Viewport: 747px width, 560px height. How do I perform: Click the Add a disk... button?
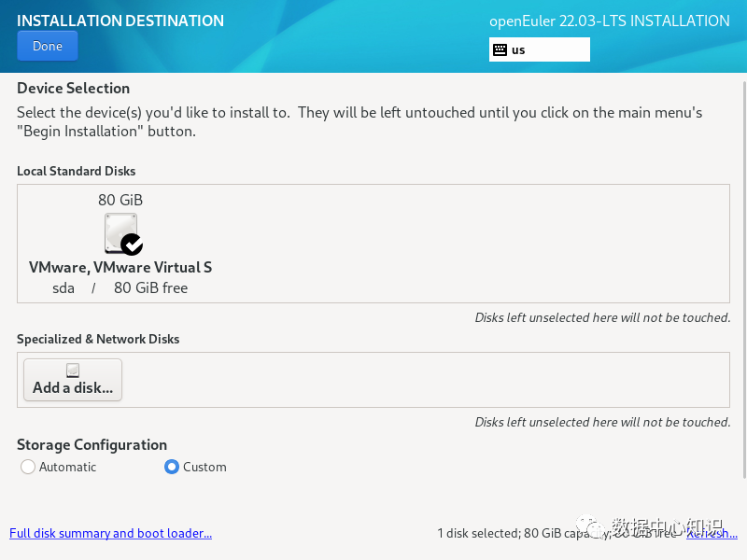[73, 380]
